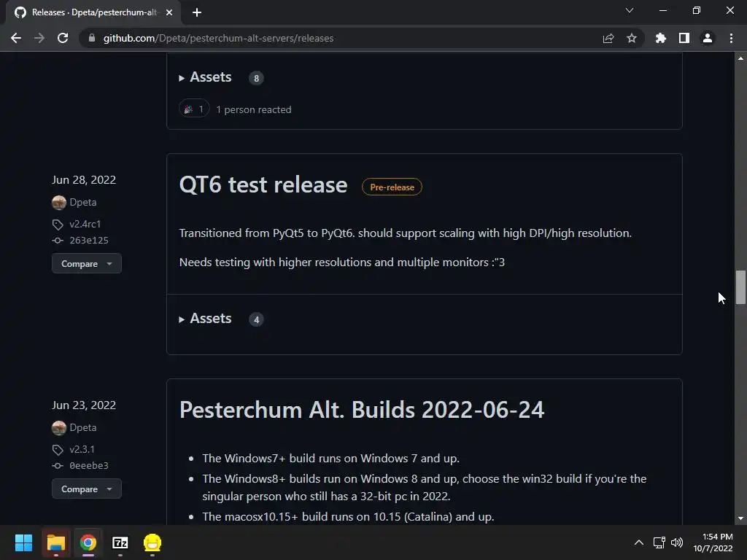This screenshot has height=560, width=747.
Task: Open Dpeta profile under Jun 28, 2022
Action: [x=83, y=203]
